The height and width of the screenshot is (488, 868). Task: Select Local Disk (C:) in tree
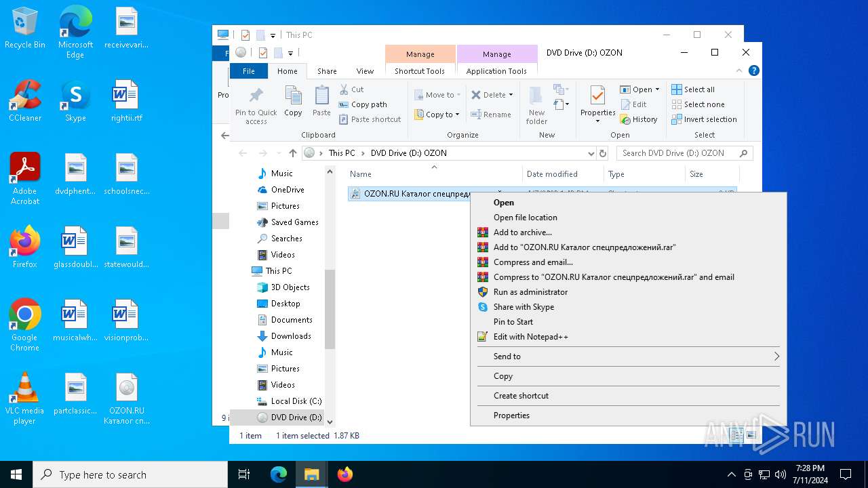click(x=296, y=401)
